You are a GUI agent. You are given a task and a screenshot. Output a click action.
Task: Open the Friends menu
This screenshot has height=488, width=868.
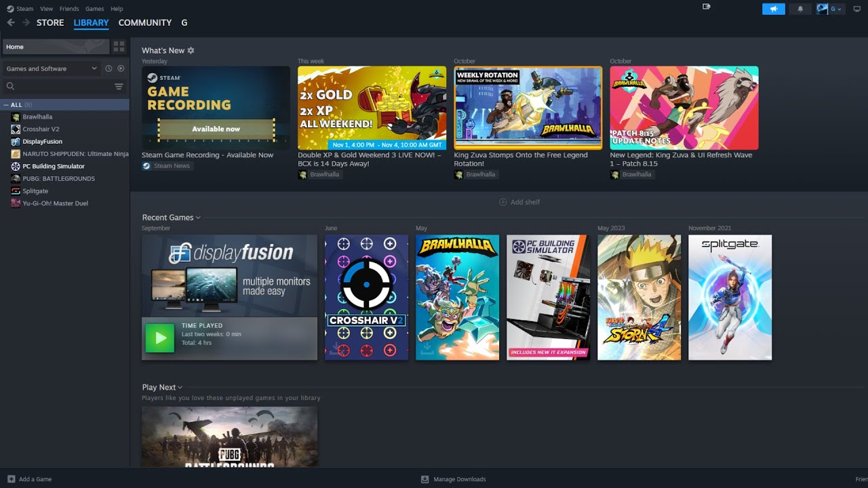point(69,9)
